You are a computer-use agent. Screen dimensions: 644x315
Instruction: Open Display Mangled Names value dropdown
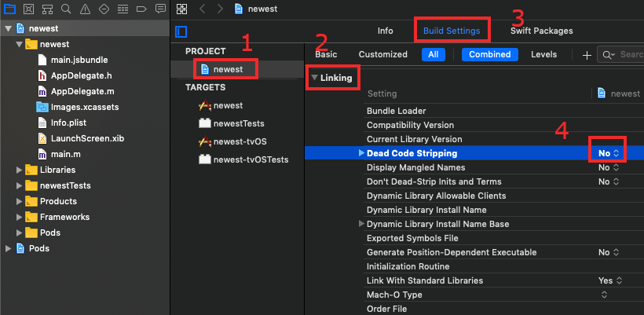coord(609,167)
